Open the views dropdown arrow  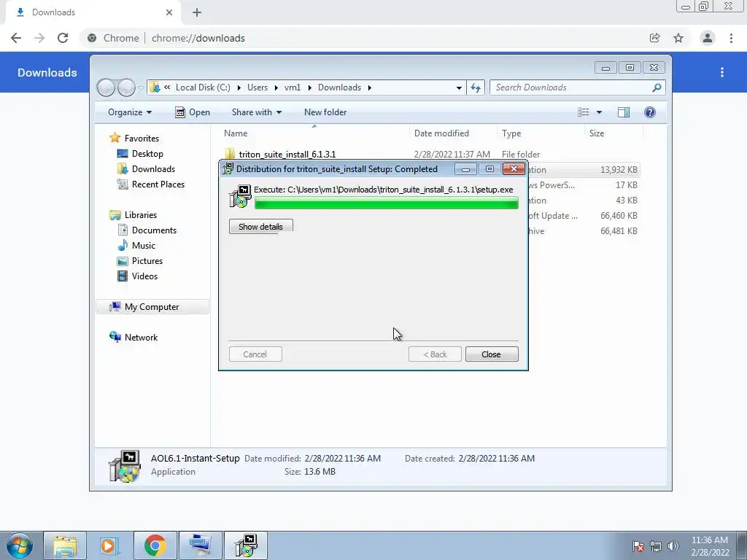pyautogui.click(x=600, y=112)
